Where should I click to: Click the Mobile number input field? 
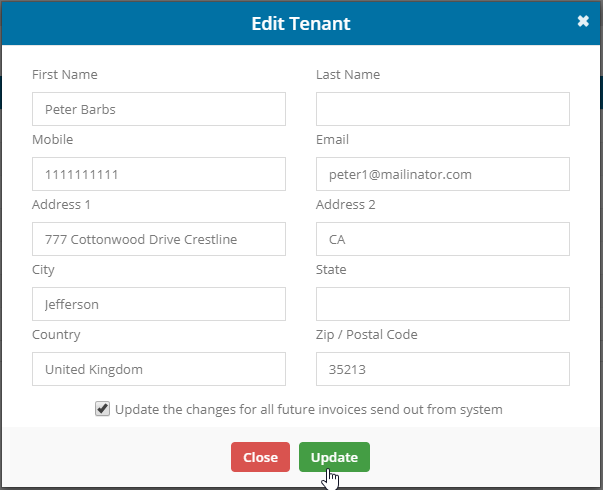(x=159, y=174)
